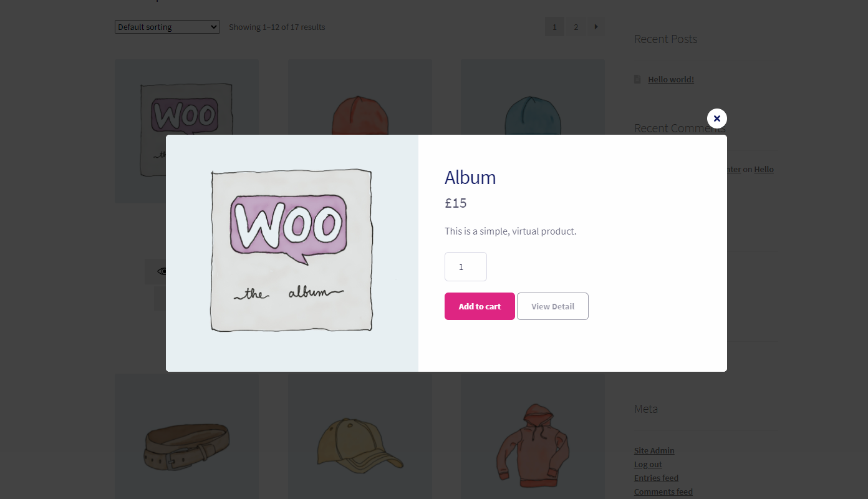This screenshot has height=499, width=868.
Task: Click the Album title in popup
Action: pos(470,178)
